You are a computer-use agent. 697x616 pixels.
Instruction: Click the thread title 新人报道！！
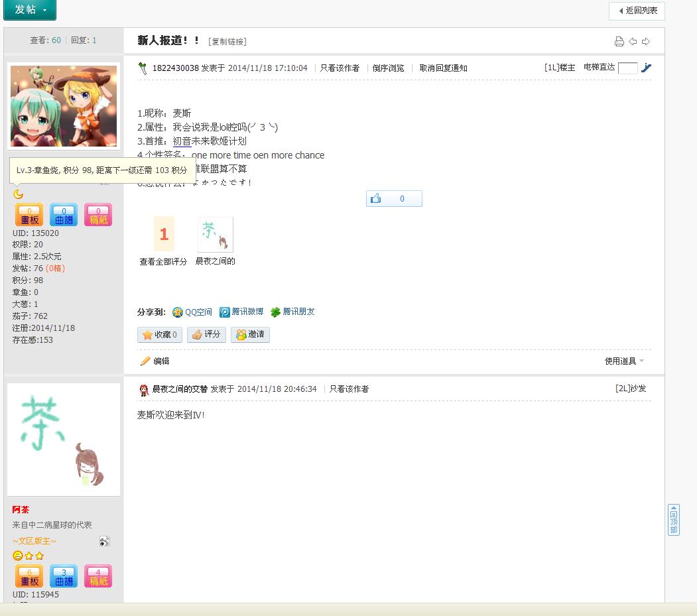[168, 40]
